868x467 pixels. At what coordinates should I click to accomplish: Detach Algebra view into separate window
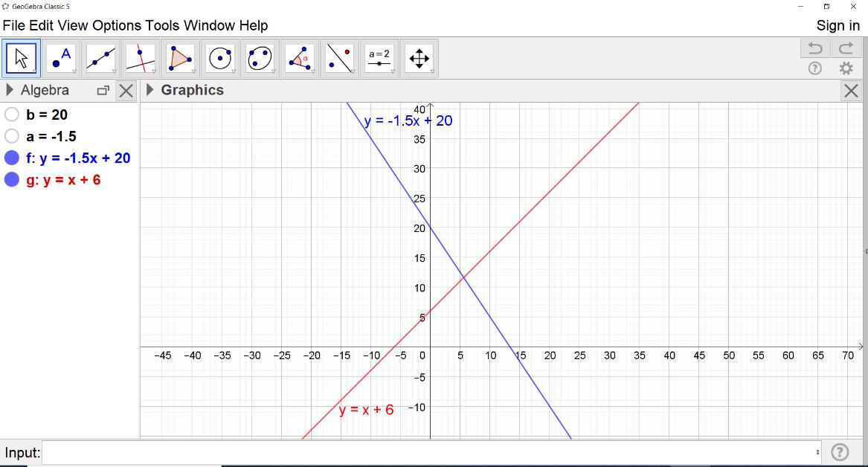tap(103, 91)
